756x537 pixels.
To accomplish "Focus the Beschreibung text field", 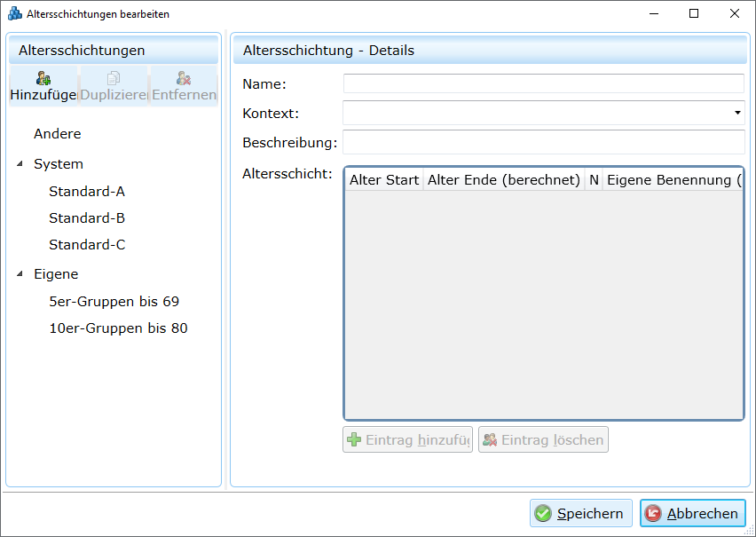I will click(x=543, y=142).
